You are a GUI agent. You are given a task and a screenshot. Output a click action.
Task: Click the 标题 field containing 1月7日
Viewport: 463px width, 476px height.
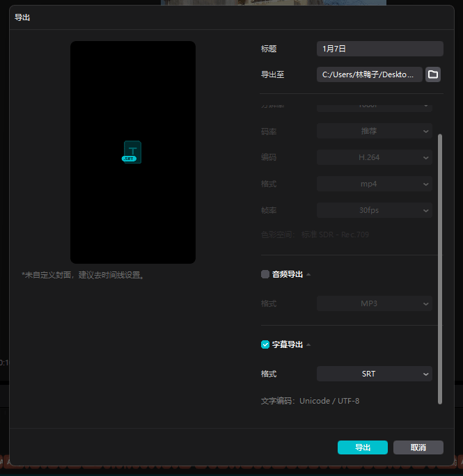[379, 49]
